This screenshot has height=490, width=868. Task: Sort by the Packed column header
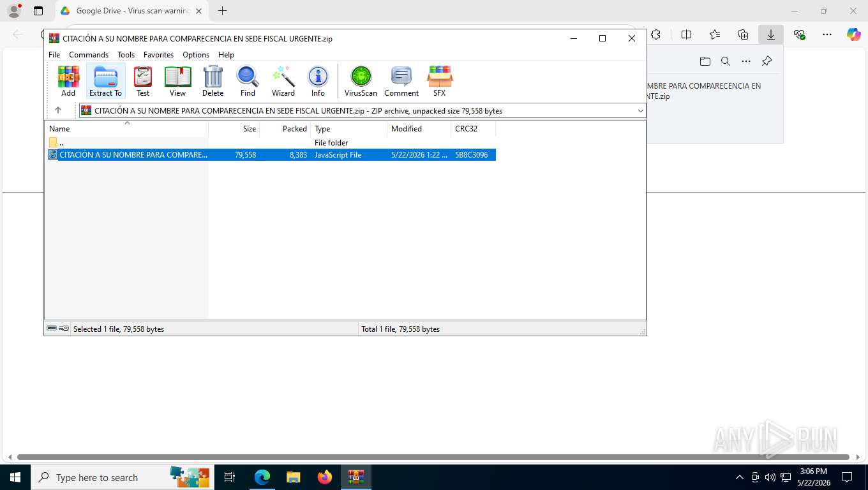click(x=285, y=129)
